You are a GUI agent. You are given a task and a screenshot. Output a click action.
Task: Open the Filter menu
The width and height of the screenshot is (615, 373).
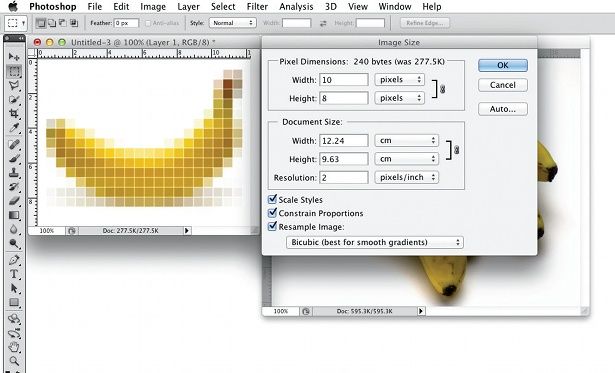point(257,7)
